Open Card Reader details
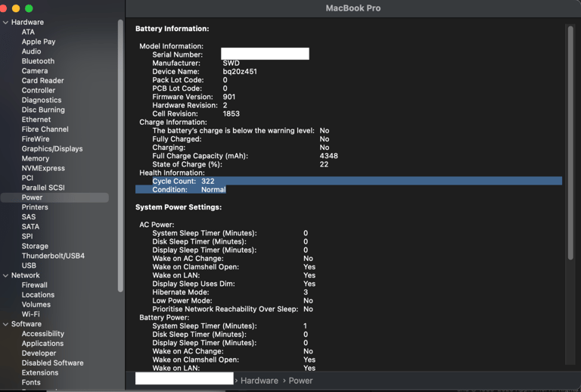Screen dimensions: 581x392 [42, 81]
